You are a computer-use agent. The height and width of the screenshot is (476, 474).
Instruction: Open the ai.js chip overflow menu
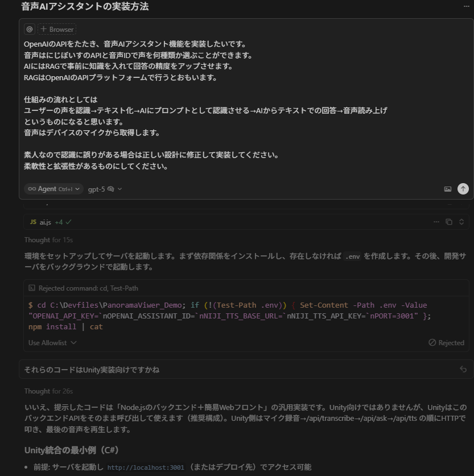(x=436, y=222)
